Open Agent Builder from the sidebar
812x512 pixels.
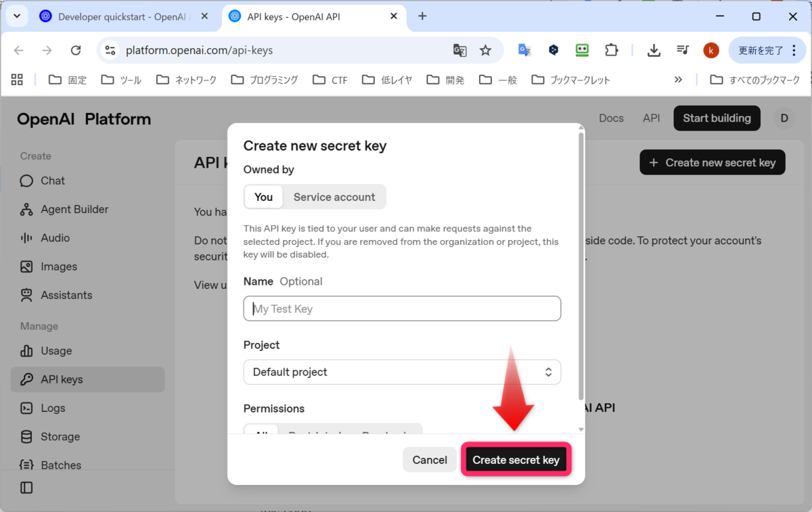tap(74, 209)
